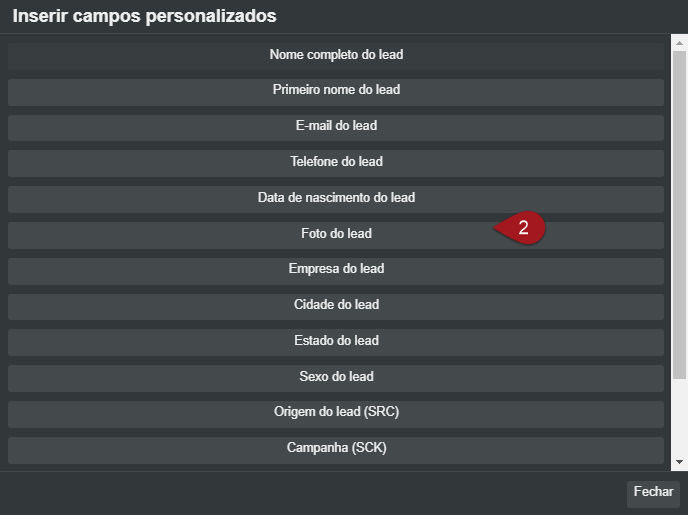Select Empresa do lead field

click(336, 269)
